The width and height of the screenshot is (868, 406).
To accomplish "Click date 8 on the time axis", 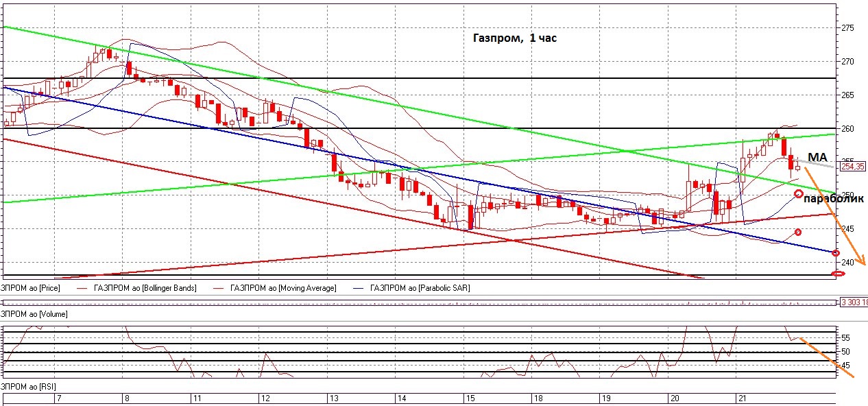I will tap(127, 398).
